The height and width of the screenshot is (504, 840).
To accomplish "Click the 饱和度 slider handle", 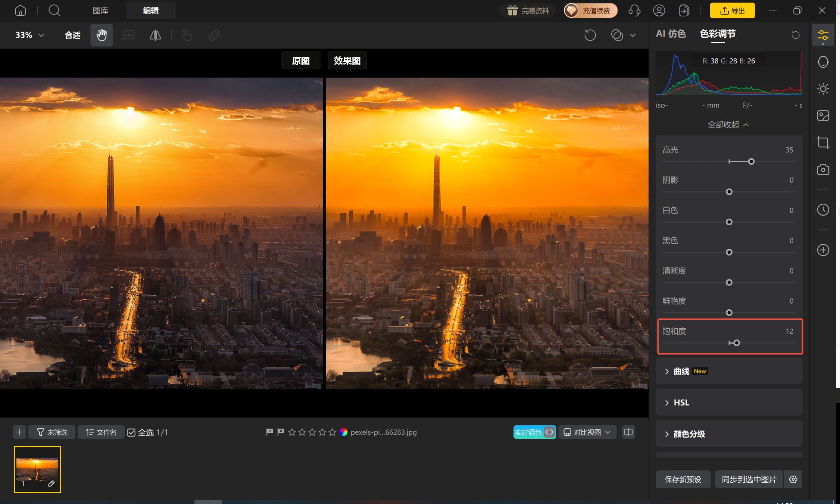I will [x=737, y=343].
